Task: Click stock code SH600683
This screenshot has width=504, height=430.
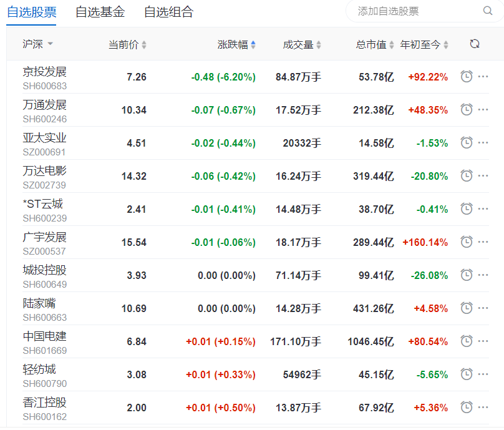Action: pyautogui.click(x=45, y=86)
